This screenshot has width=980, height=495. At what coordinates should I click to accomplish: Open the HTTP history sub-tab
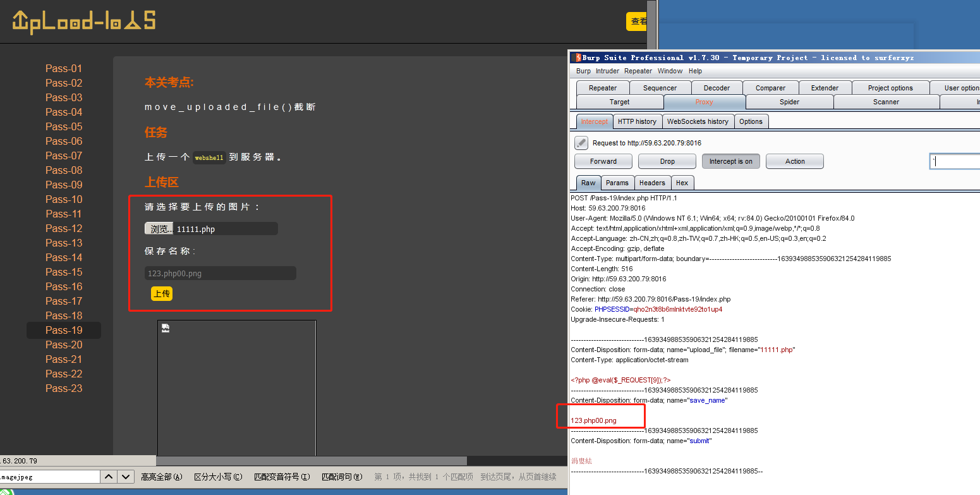637,121
